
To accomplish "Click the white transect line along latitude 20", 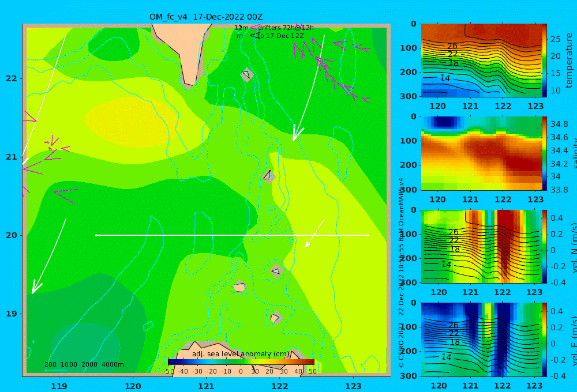I will 232,235.
